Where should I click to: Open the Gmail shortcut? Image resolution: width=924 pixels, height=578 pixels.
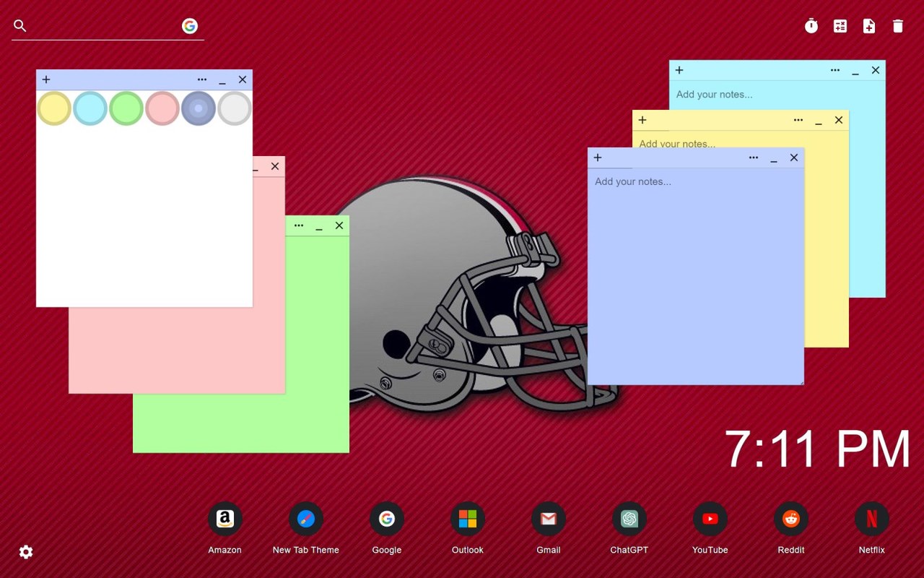(549, 519)
